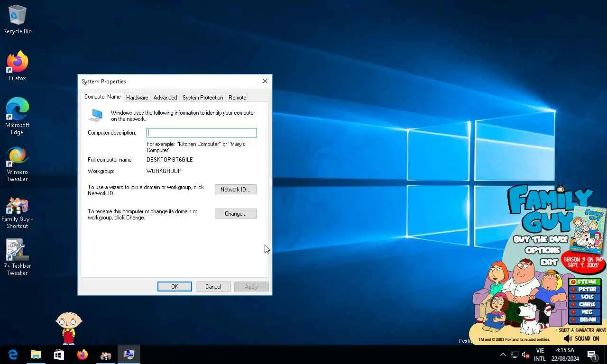Select the Family Guy shortcut icon

point(18,213)
